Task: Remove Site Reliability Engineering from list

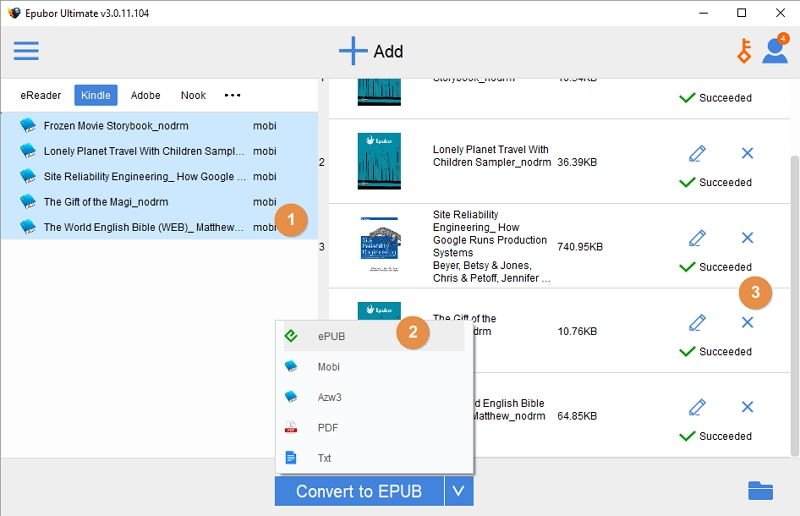Action: [x=747, y=238]
